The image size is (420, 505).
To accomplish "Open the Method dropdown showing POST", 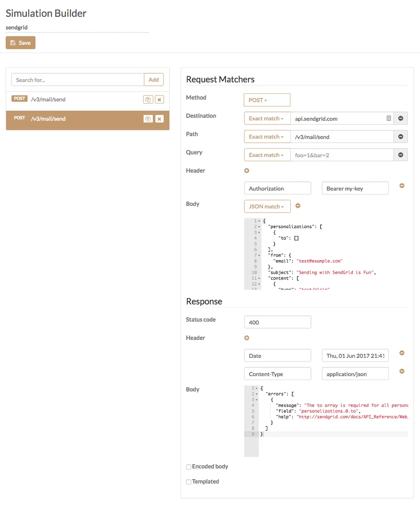I will pyautogui.click(x=267, y=100).
